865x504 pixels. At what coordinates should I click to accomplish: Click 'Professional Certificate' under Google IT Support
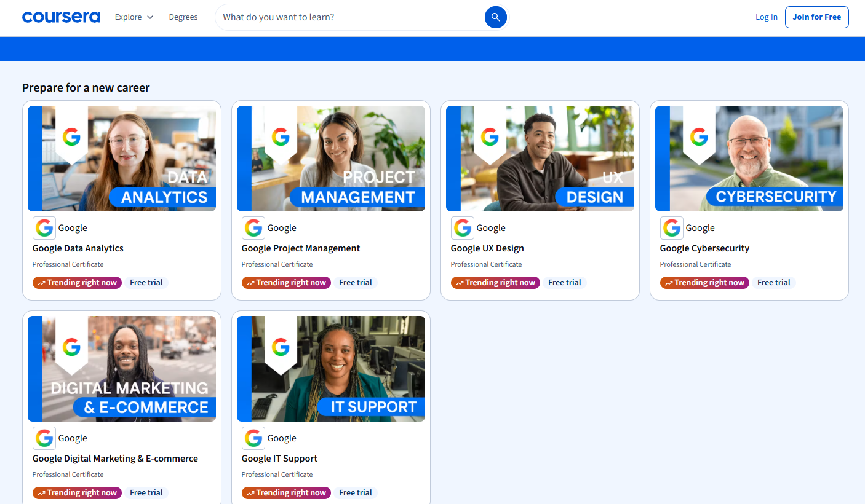[277, 474]
